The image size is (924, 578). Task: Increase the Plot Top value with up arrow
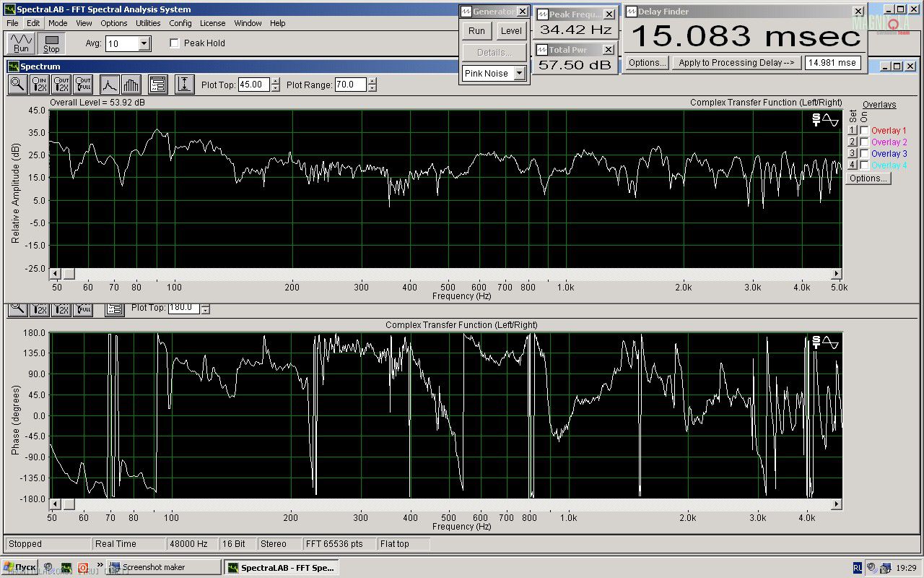pyautogui.click(x=276, y=81)
